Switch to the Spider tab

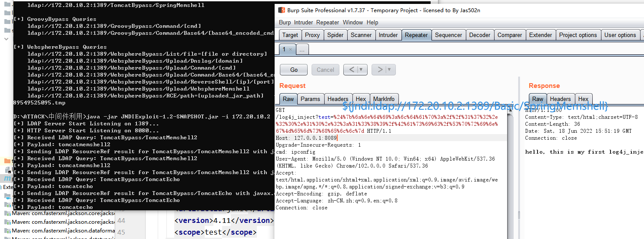pyautogui.click(x=335, y=35)
